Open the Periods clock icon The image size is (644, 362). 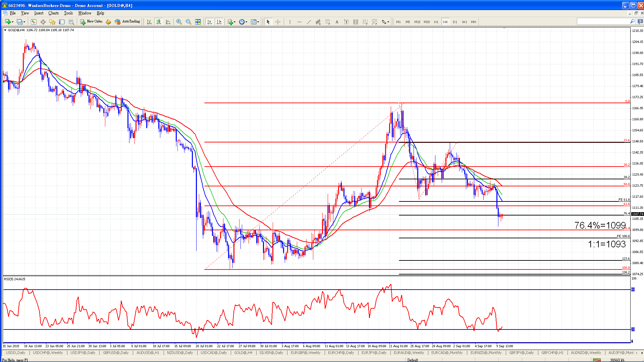pyautogui.click(x=241, y=22)
